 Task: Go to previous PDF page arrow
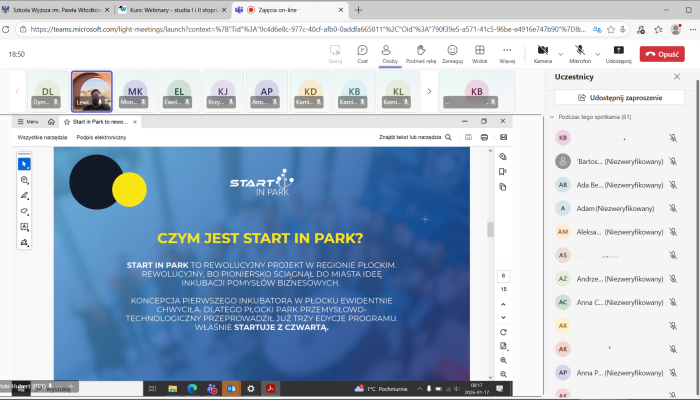503,304
